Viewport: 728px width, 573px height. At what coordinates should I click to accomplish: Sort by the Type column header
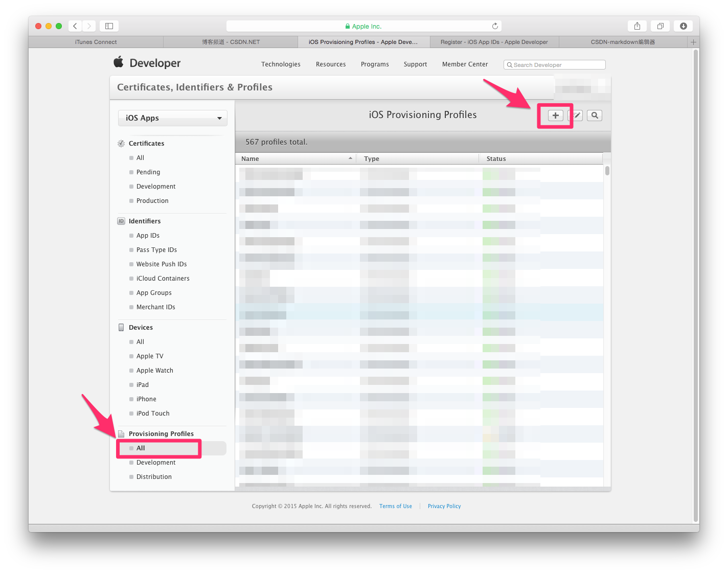point(418,159)
